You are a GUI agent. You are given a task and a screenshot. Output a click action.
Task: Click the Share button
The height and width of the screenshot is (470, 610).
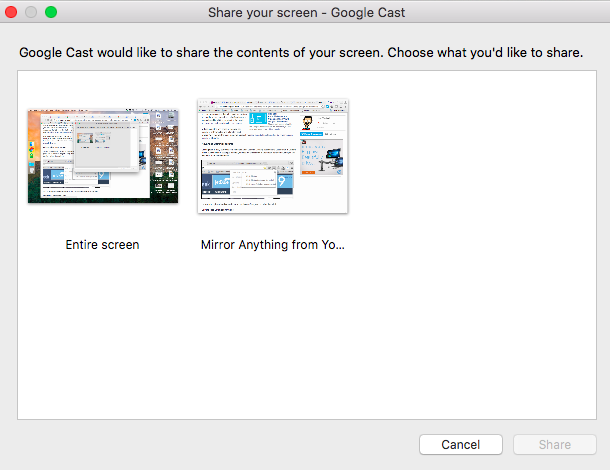coord(555,444)
